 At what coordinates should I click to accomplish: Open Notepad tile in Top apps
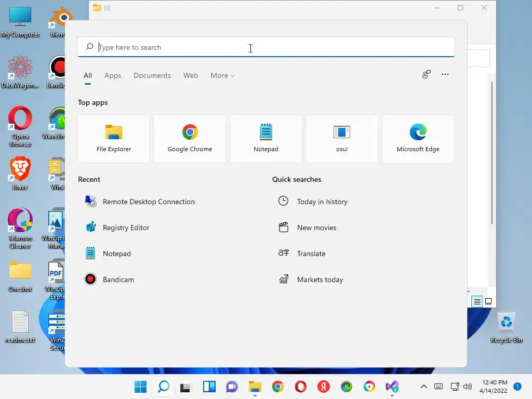pyautogui.click(x=265, y=139)
